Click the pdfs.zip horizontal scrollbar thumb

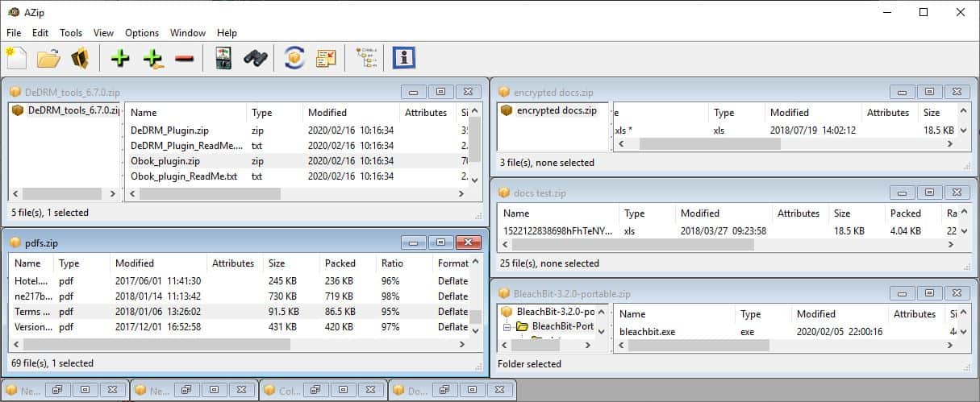tap(156, 345)
